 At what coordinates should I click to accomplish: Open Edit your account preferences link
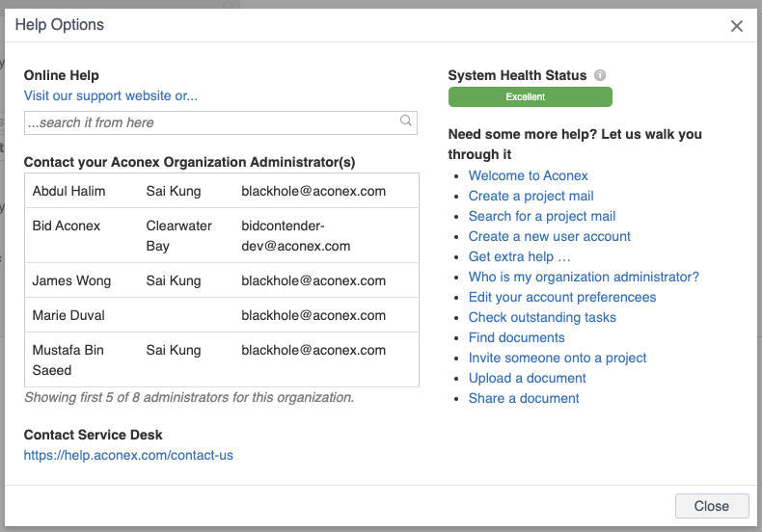[x=561, y=297]
